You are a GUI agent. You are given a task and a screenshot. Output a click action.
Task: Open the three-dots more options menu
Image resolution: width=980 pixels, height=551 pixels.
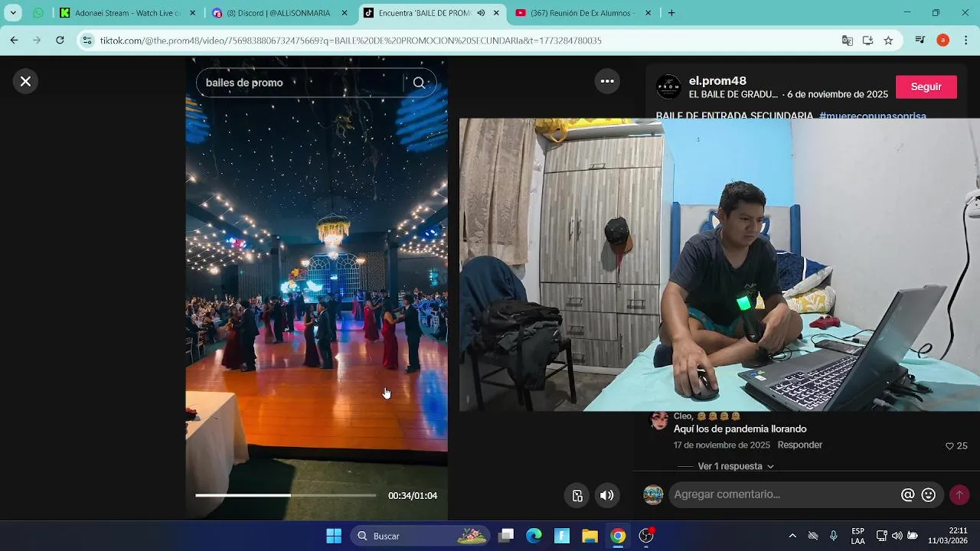[x=607, y=81]
